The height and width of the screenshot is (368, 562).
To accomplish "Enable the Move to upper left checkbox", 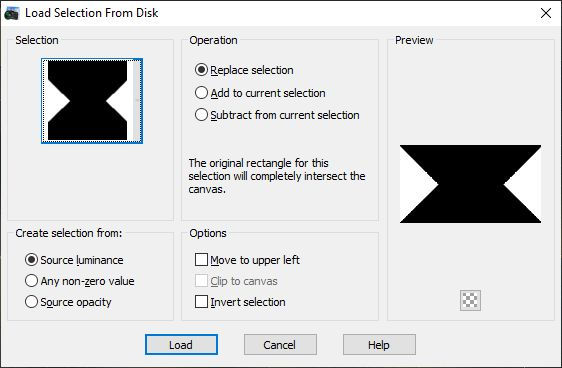I will tap(247, 260).
